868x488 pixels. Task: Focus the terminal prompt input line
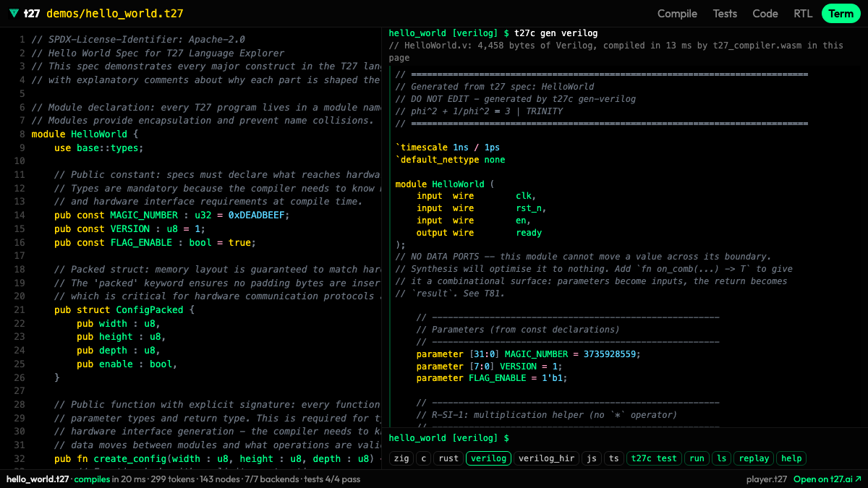click(x=625, y=438)
